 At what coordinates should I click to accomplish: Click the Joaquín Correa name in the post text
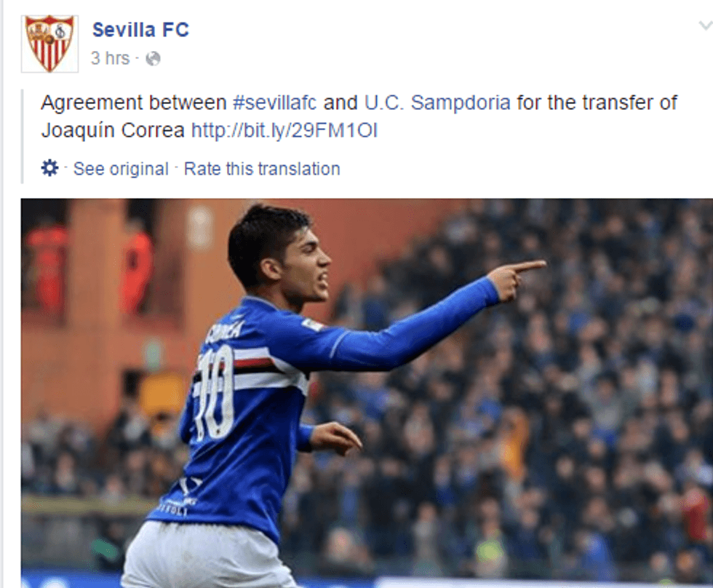[113, 130]
